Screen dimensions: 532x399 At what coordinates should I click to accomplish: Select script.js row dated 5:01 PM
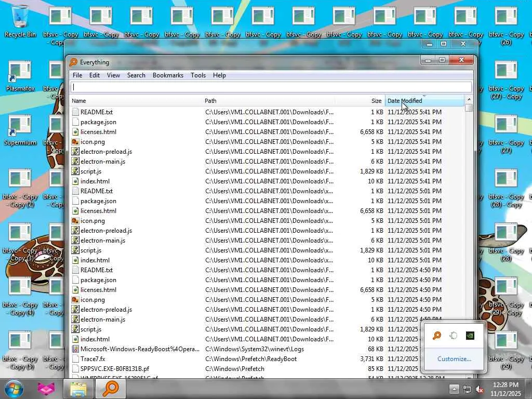tap(267, 250)
